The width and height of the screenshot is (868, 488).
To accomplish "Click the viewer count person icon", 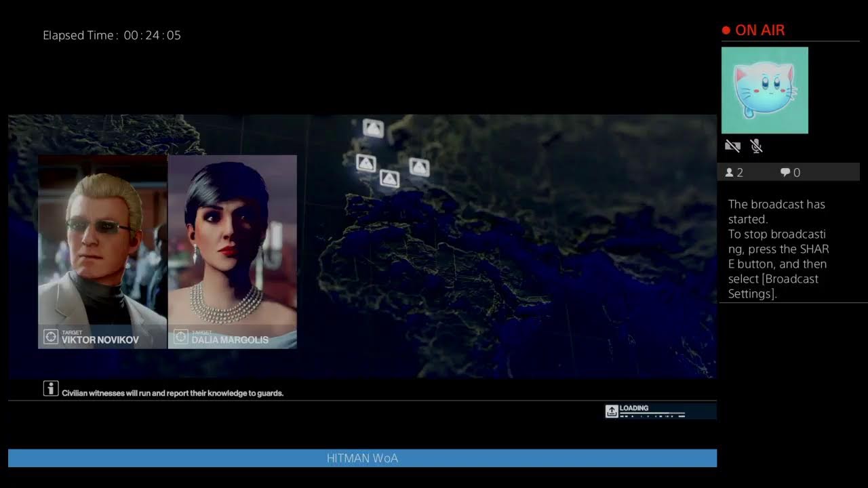I will point(729,173).
